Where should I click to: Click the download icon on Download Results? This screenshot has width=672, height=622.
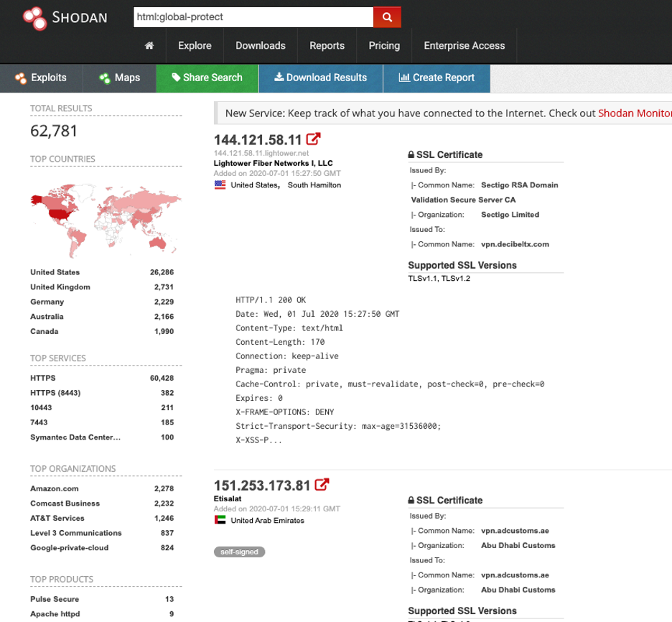(279, 77)
